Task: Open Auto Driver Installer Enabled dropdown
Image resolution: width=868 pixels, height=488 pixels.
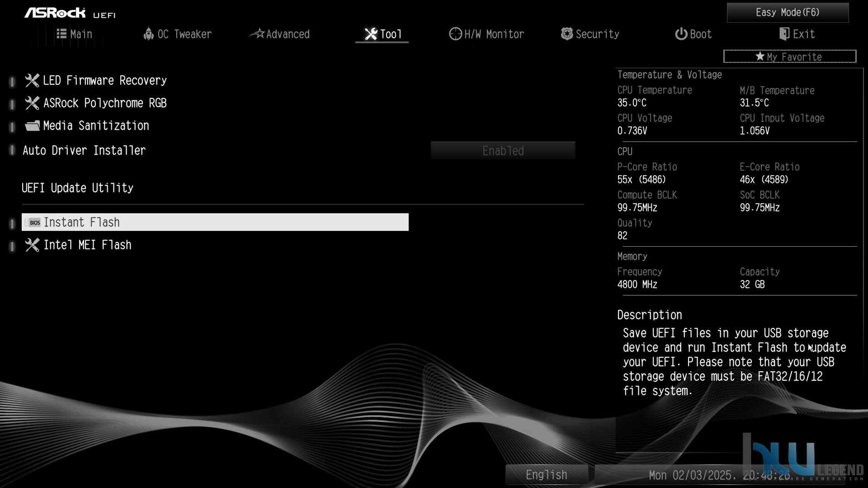Action: click(x=503, y=150)
